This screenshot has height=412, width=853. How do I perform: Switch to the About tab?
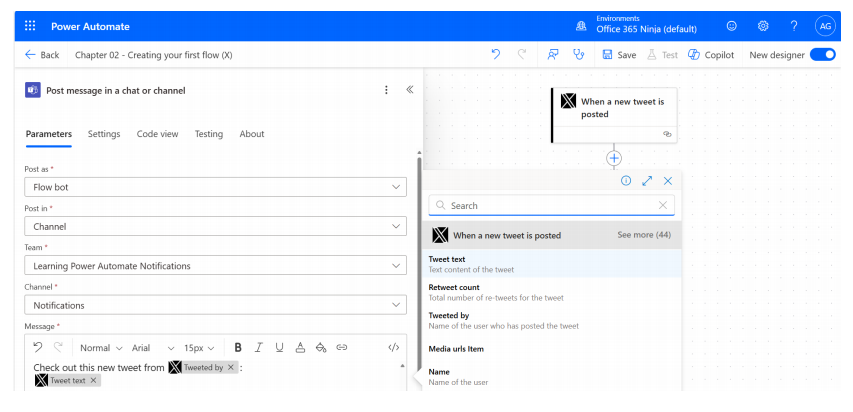252,134
